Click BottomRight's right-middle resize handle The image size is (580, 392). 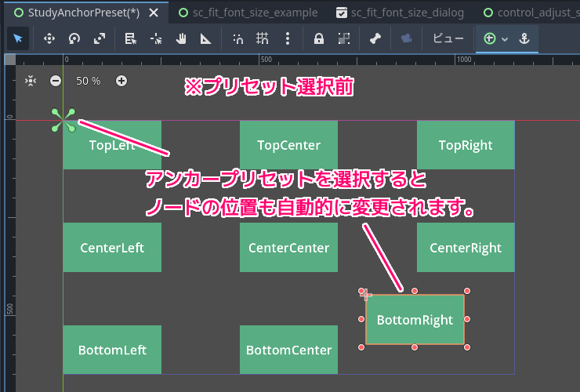pos(467,319)
